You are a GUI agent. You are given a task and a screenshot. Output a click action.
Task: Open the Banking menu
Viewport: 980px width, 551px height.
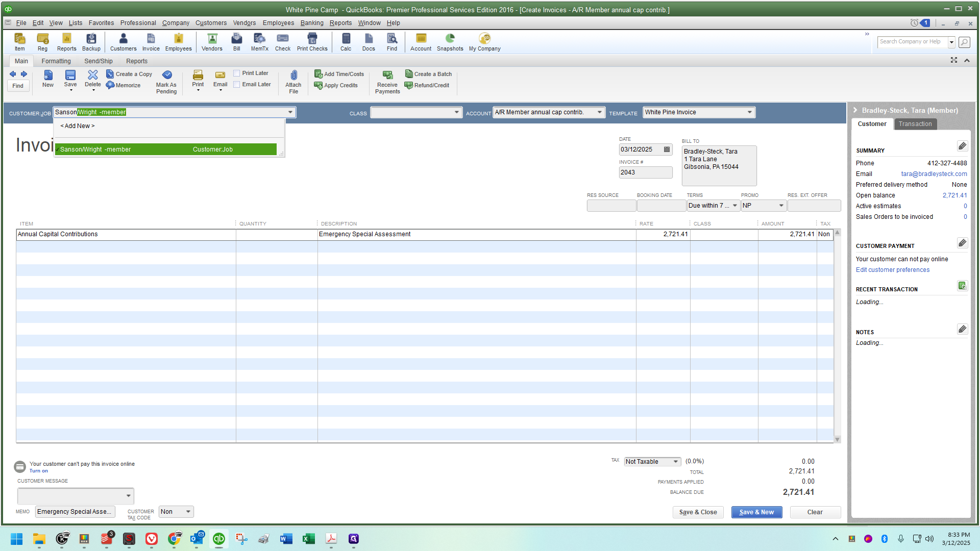(x=312, y=23)
